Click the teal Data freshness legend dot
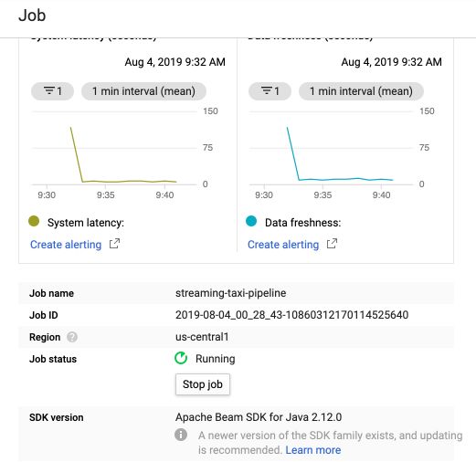This screenshot has width=476, height=462. [x=251, y=221]
